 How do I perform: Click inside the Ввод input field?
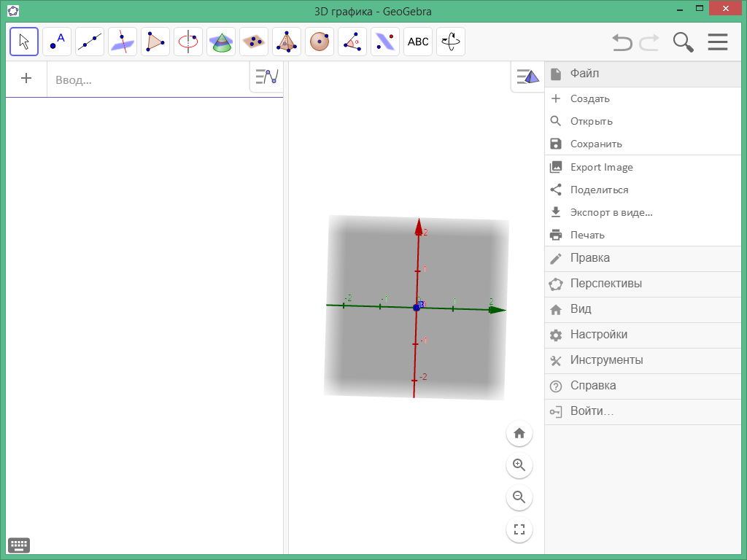click(146, 79)
